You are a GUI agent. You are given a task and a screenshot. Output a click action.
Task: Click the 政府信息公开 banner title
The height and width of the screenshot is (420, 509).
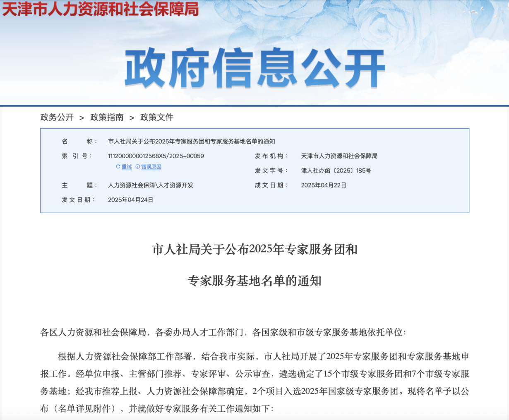pyautogui.click(x=254, y=68)
